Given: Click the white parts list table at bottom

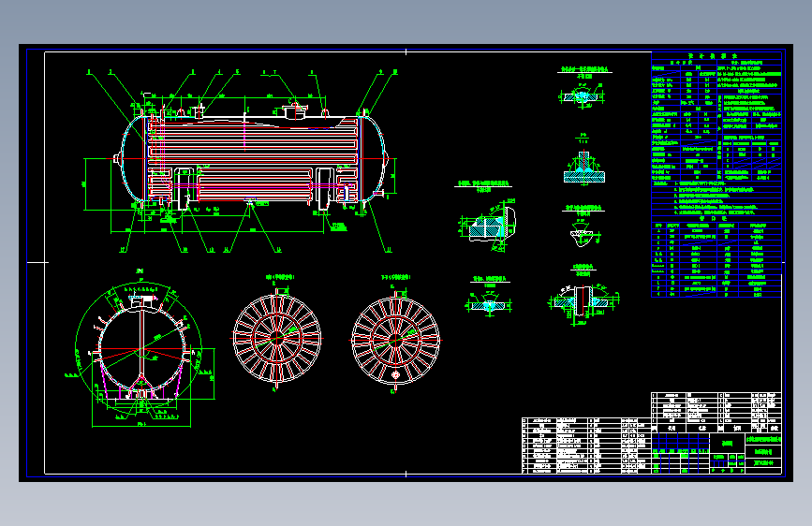Looking at the screenshot, I should click(x=586, y=446).
